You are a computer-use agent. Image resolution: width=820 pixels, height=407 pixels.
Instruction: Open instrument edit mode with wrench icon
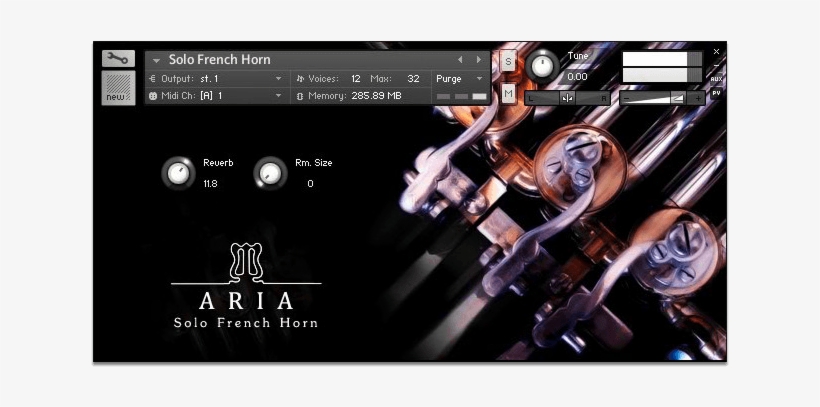point(118,59)
